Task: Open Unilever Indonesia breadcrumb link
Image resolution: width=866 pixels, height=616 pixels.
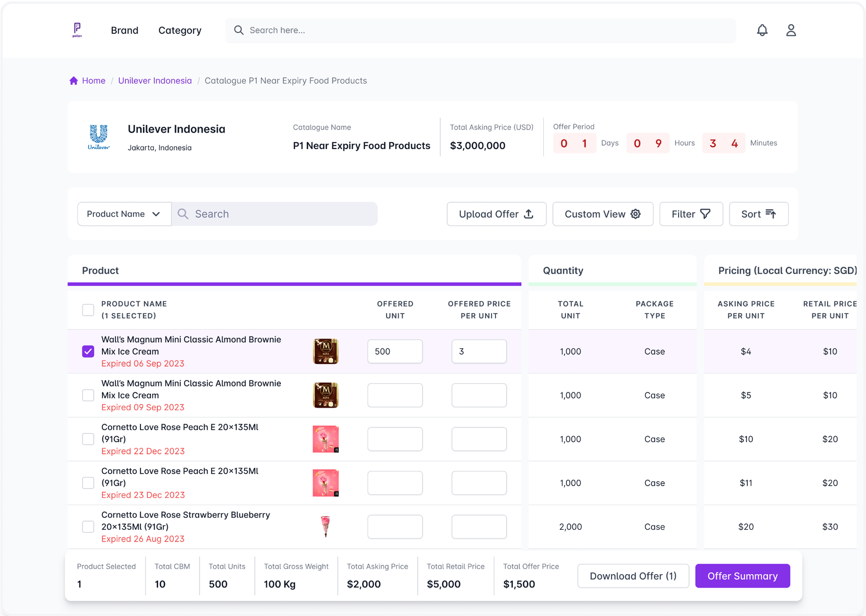Action: pyautogui.click(x=155, y=81)
